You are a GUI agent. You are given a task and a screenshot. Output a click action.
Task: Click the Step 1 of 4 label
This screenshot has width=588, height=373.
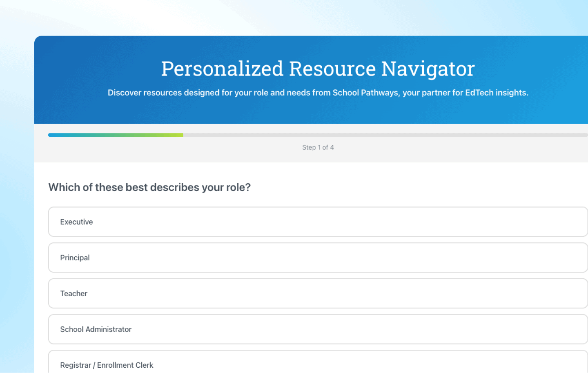[x=318, y=147]
